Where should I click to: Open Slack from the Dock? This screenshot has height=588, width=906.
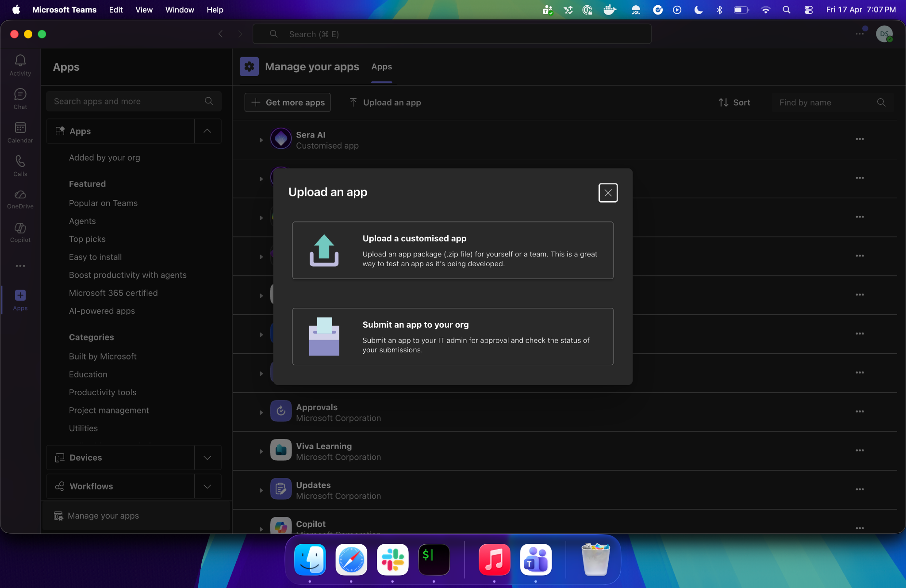pyautogui.click(x=392, y=559)
